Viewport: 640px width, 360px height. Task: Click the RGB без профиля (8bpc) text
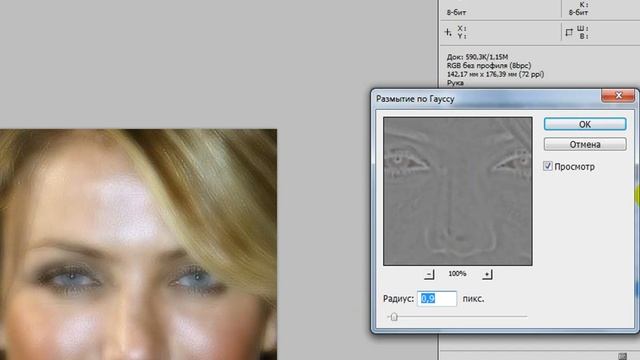(x=489, y=65)
